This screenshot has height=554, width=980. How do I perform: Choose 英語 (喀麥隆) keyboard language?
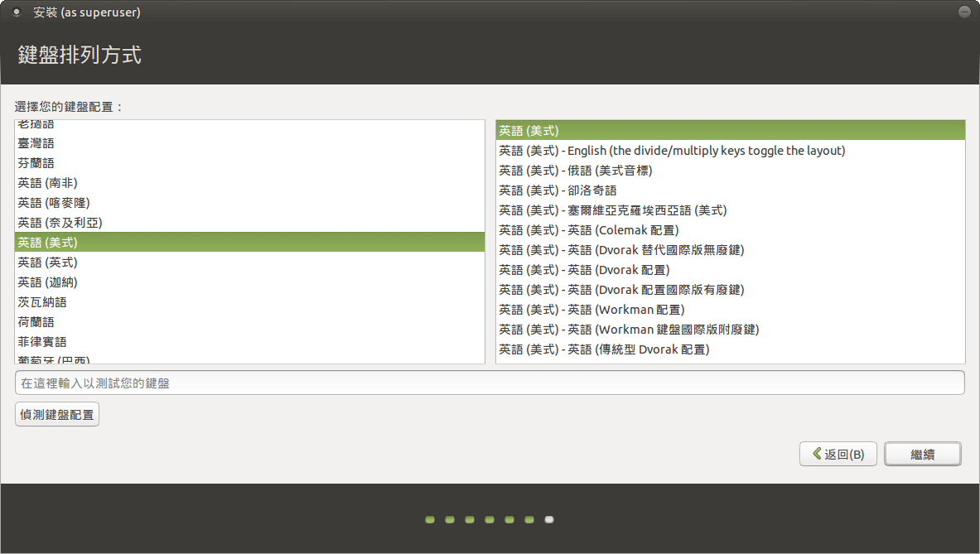pos(53,203)
